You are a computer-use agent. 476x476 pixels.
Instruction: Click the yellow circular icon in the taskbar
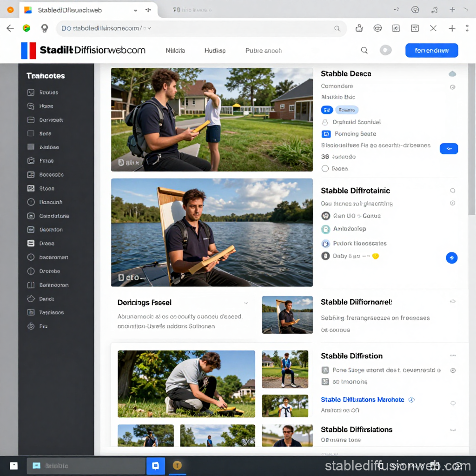click(177, 465)
